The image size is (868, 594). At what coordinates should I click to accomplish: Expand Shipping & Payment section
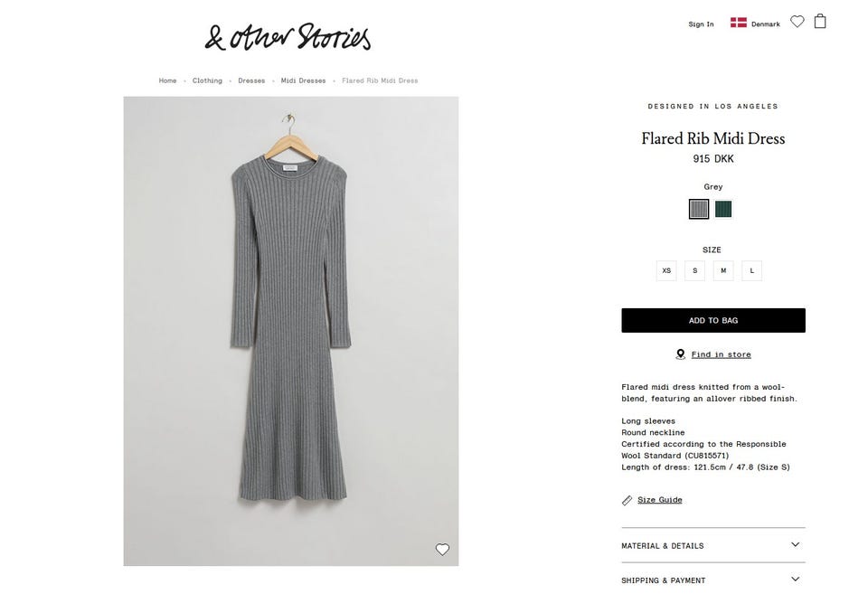[712, 580]
